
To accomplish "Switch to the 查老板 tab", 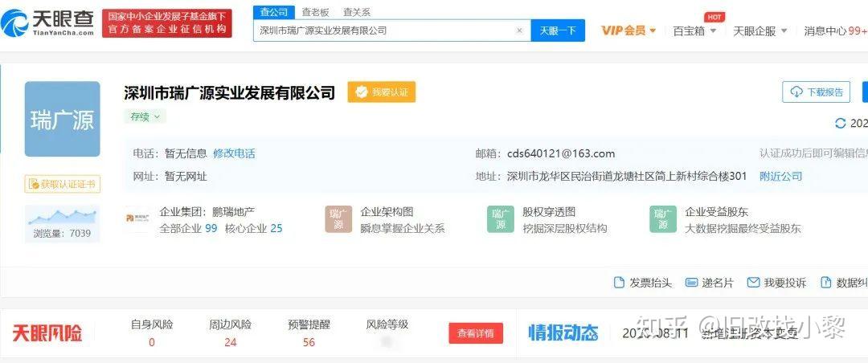I will pos(316,12).
